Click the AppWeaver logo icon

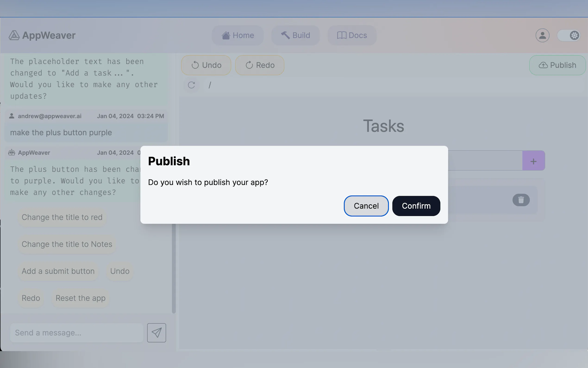(x=14, y=35)
